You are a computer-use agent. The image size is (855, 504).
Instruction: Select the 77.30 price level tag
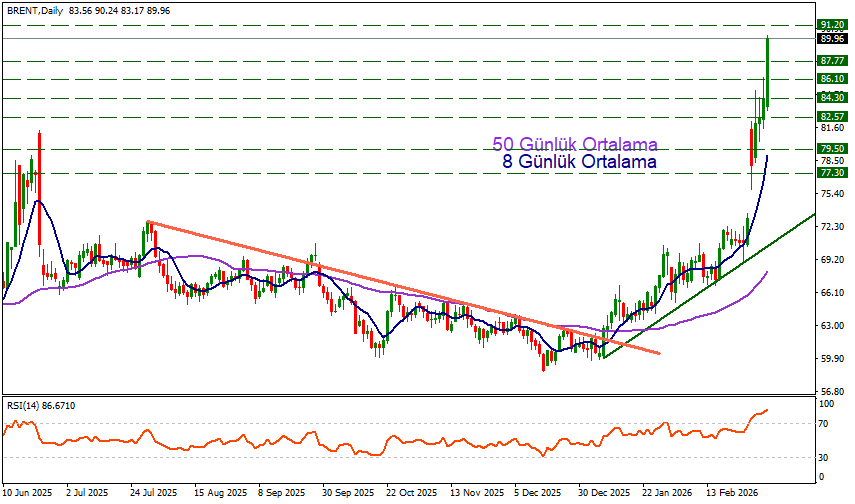[832, 172]
